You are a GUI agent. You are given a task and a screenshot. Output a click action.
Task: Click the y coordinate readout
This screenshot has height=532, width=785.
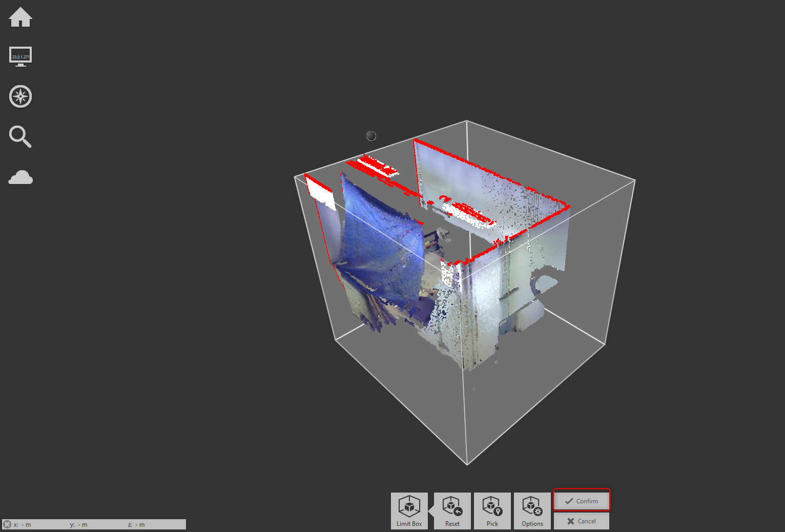[79, 524]
